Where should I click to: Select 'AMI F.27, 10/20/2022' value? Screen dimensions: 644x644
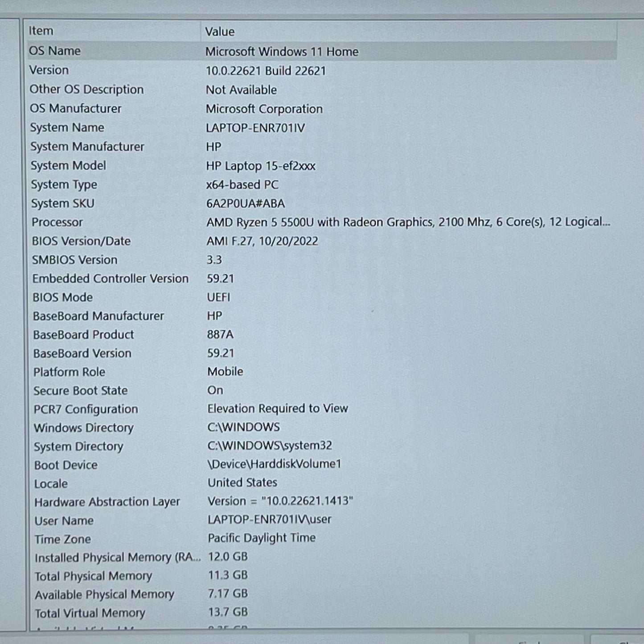tap(263, 242)
